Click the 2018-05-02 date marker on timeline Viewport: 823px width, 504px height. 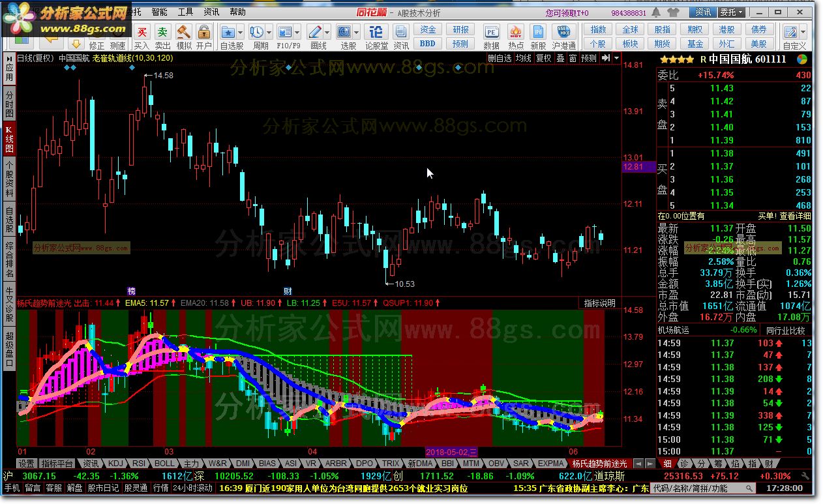452,451
